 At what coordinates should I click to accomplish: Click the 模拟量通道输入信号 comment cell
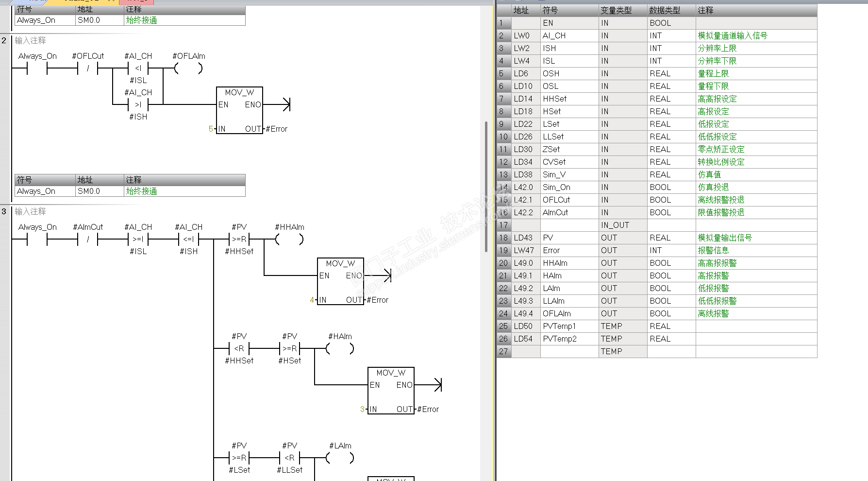coord(756,35)
